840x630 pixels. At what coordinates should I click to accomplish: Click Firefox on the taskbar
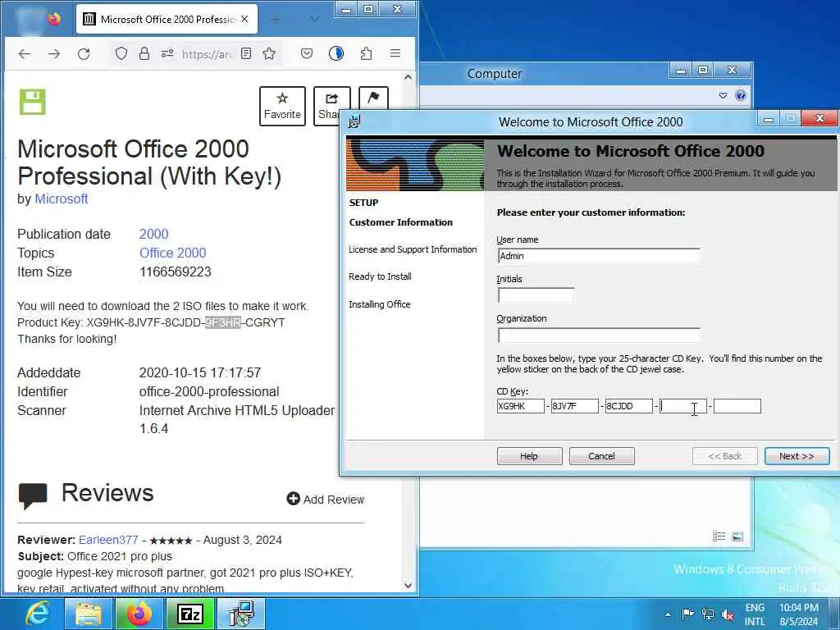[139, 614]
